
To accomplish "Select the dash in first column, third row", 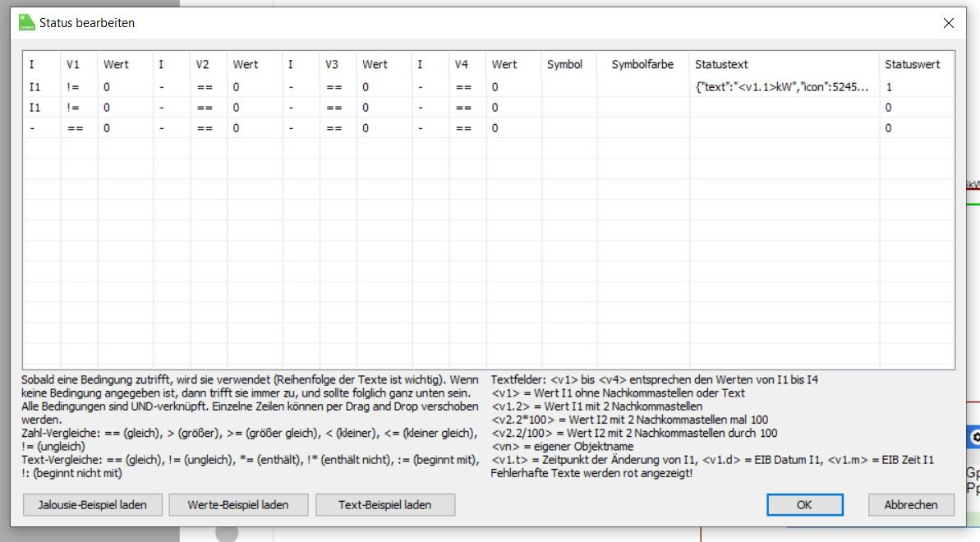I will 42,128.
